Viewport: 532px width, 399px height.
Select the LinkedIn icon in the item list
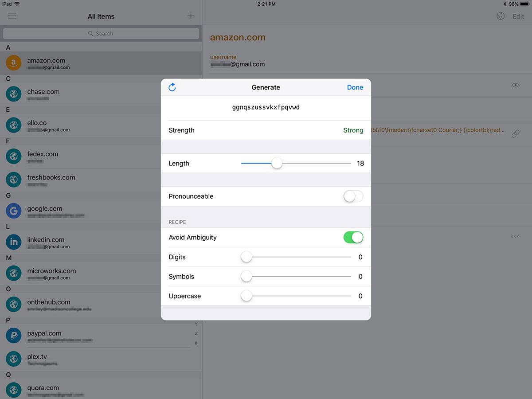13,242
